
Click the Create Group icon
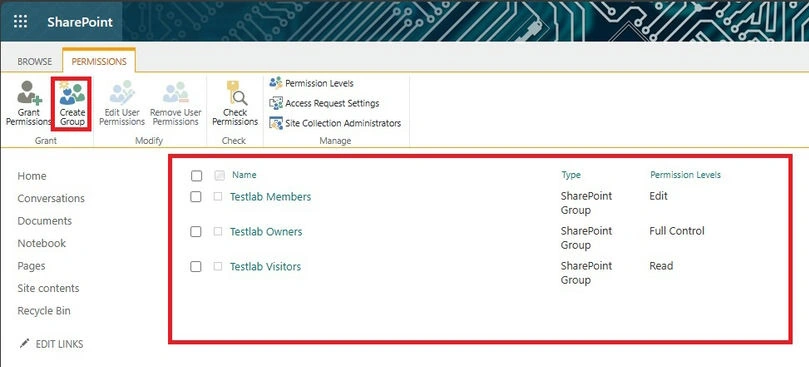72,93
